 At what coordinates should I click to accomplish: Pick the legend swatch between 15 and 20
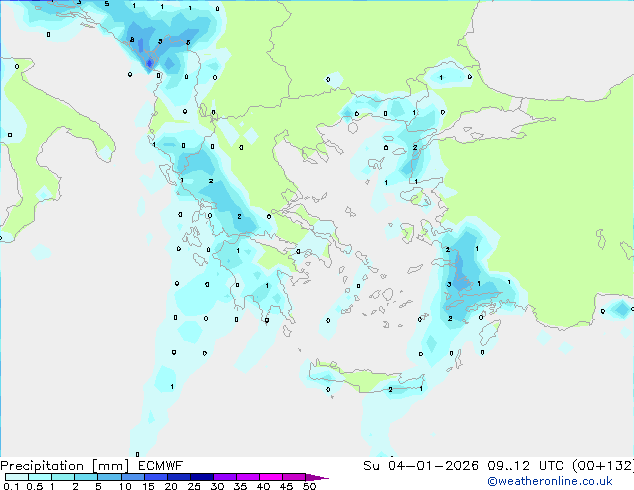[156, 477]
